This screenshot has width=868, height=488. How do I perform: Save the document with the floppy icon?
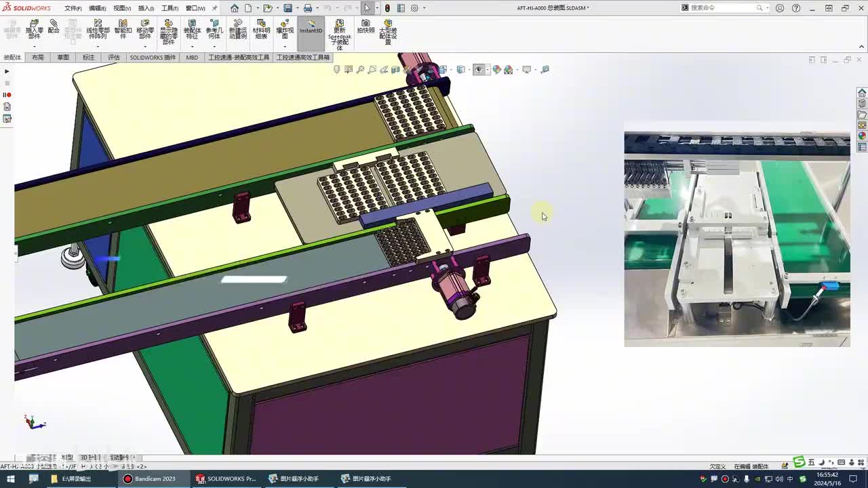(x=288, y=8)
